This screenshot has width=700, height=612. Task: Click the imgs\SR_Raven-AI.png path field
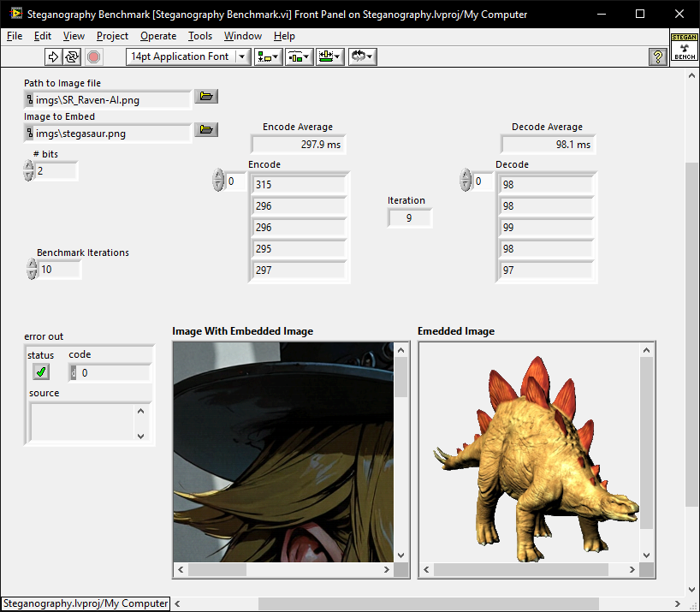tap(107, 100)
